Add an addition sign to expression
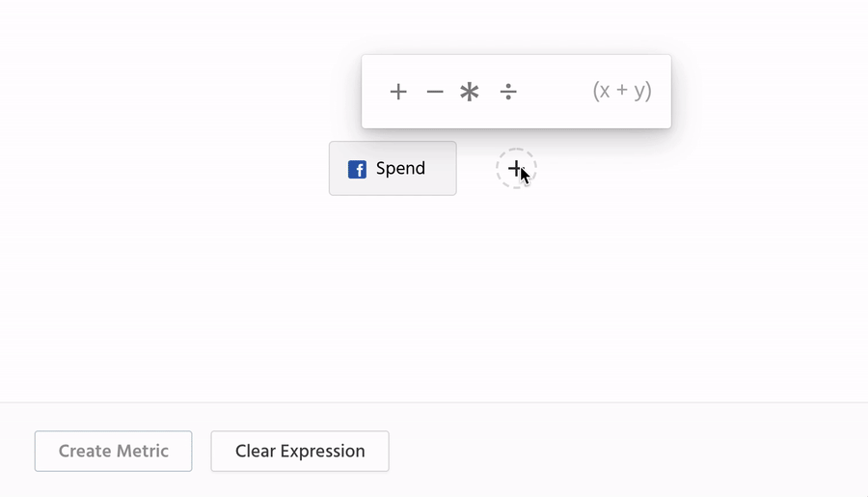 (x=398, y=92)
